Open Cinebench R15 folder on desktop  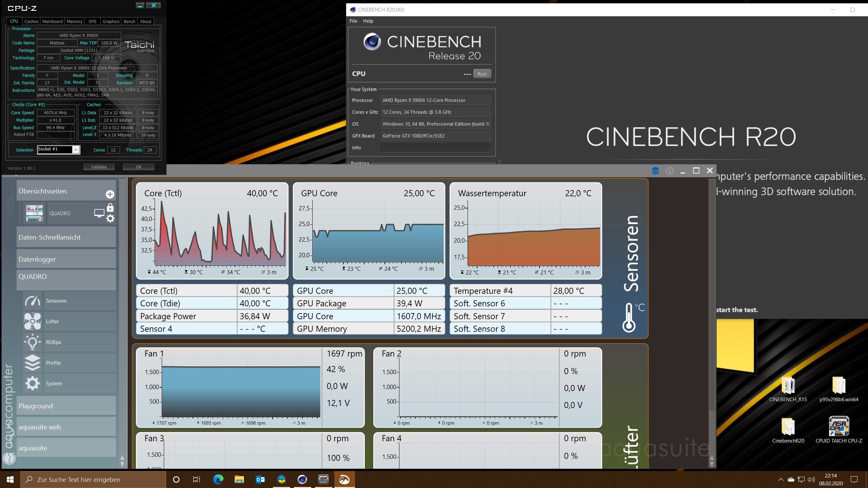(x=788, y=389)
